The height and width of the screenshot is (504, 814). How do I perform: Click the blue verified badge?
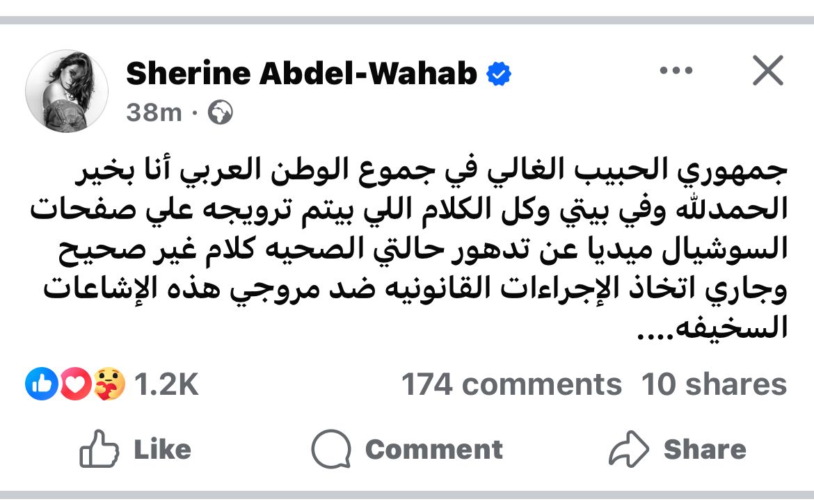click(x=498, y=74)
